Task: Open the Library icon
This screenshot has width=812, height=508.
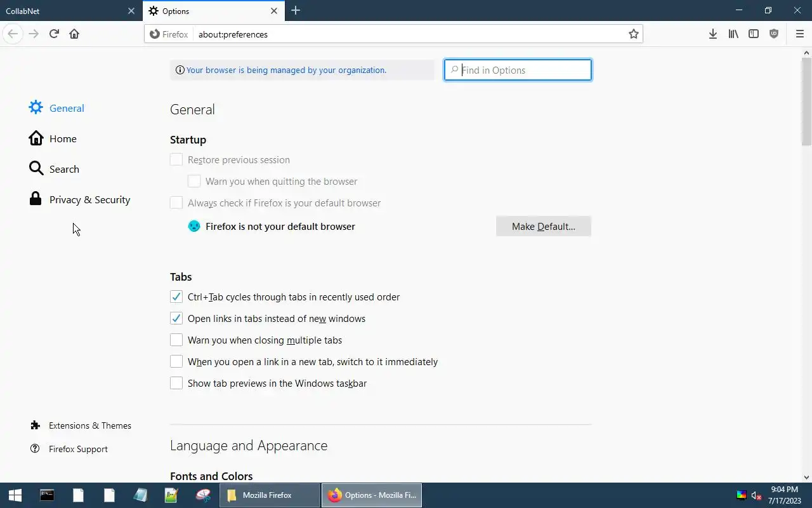Action: pyautogui.click(x=733, y=34)
